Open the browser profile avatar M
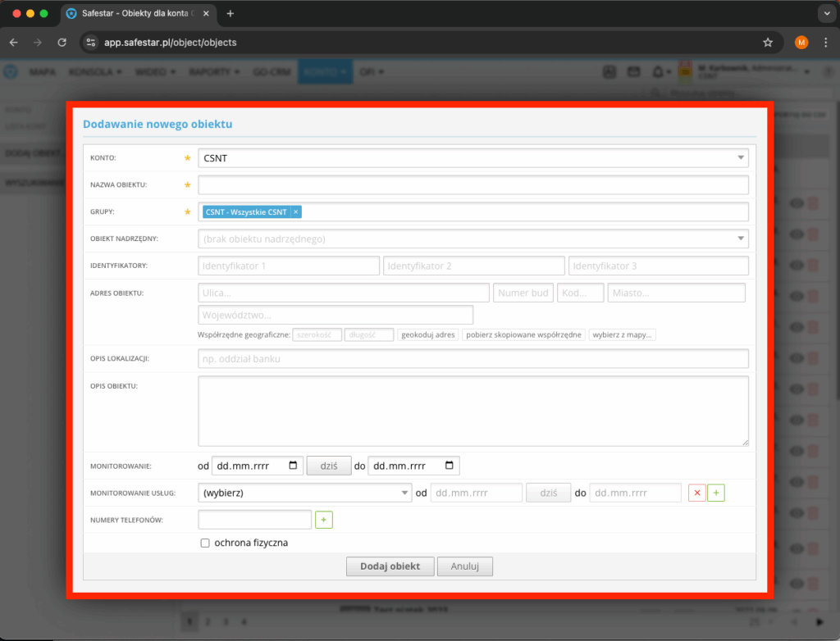The width and height of the screenshot is (840, 641). (x=801, y=43)
